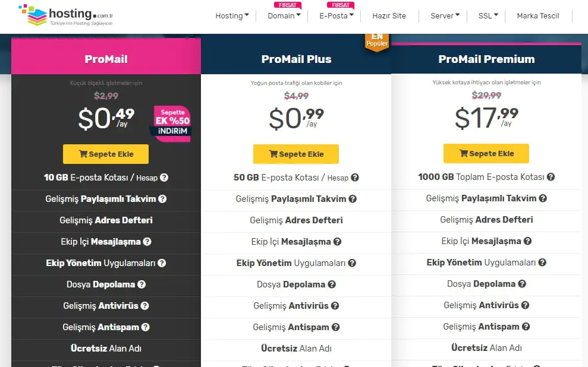Expand the E-Posta dropdown menu

click(x=336, y=16)
